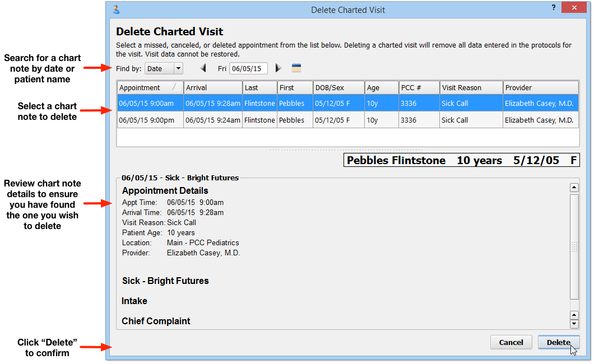Viewport: 594px width, 364px height.
Task: Close the Delete Charted Visit window
Action: pos(574,8)
